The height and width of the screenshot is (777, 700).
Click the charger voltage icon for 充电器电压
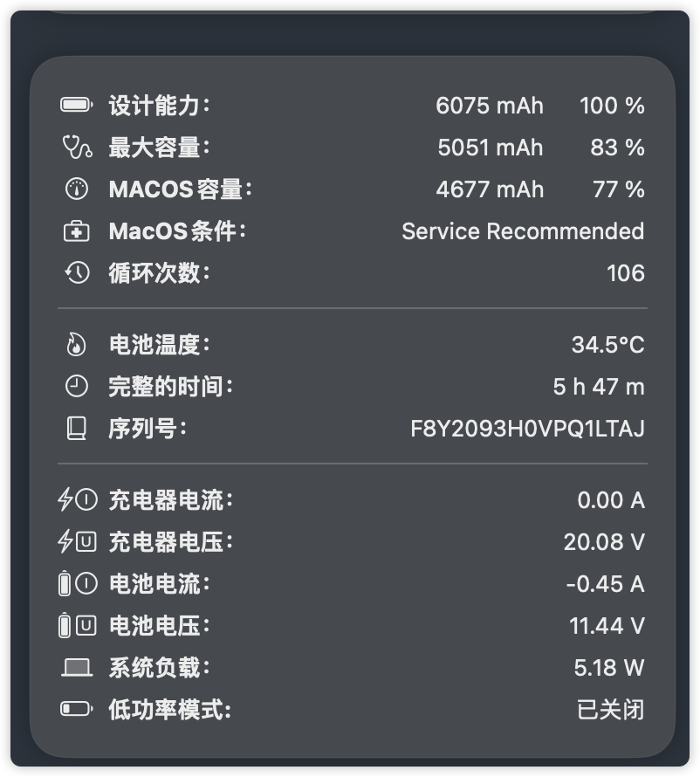78,541
